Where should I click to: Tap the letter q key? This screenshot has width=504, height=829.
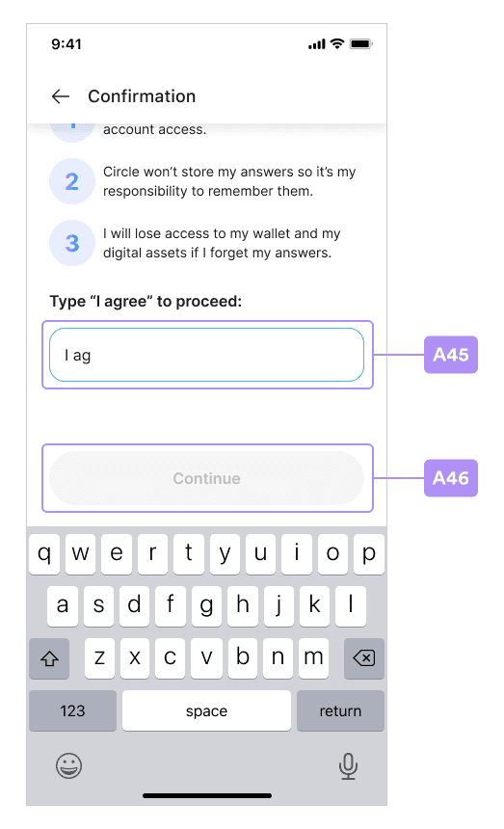coord(44,554)
